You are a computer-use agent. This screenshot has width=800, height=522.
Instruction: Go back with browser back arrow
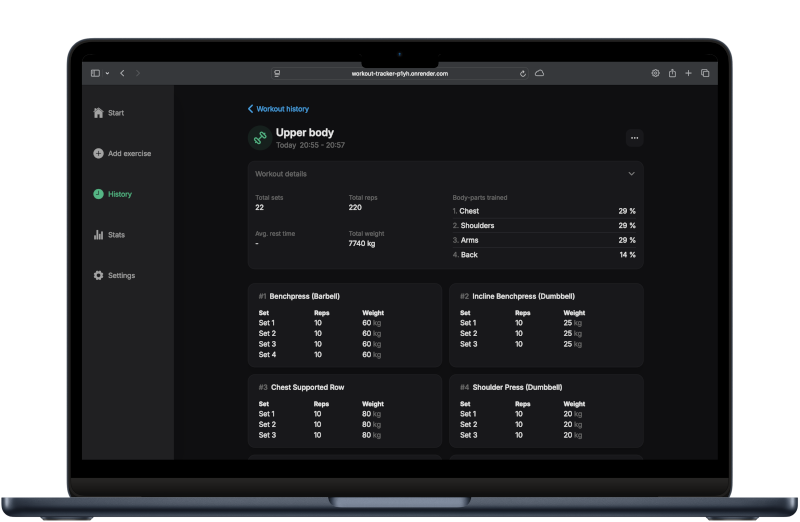pyautogui.click(x=122, y=73)
